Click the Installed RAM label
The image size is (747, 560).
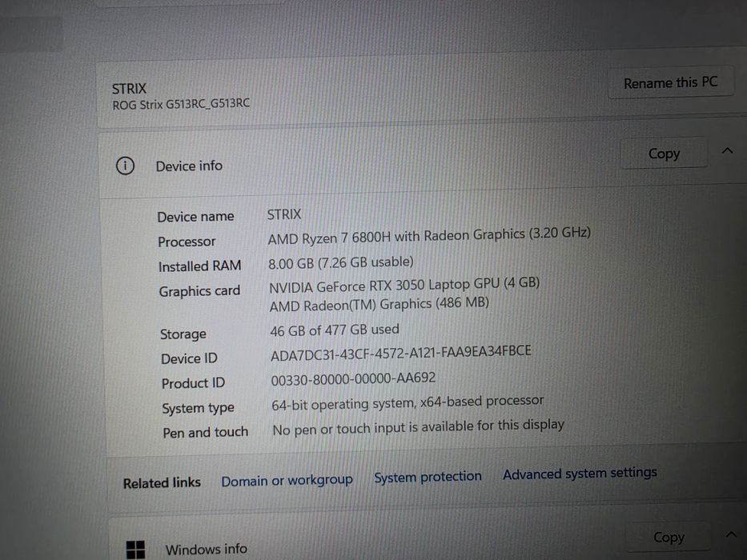(x=199, y=266)
